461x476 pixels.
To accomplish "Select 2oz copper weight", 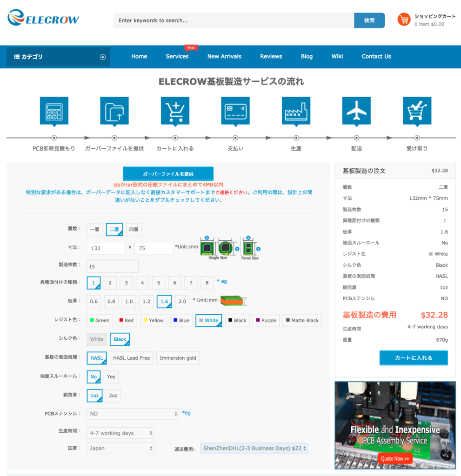I will point(113,396).
